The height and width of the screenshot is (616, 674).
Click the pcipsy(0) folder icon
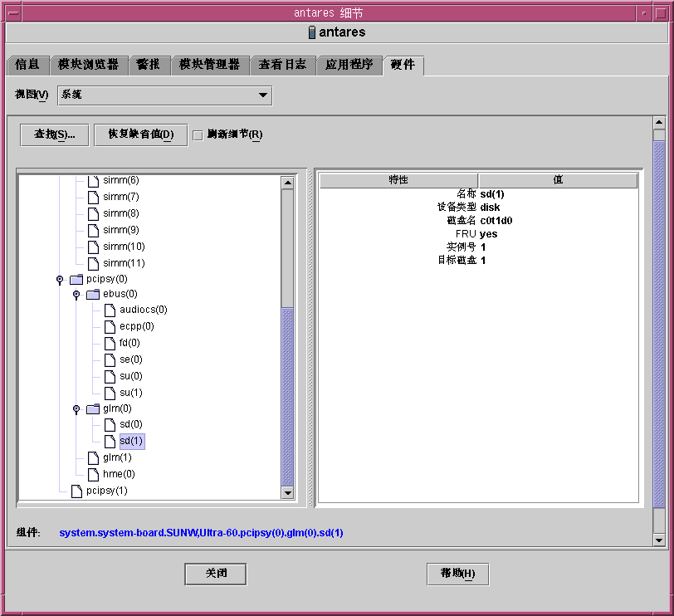pyautogui.click(x=76, y=280)
